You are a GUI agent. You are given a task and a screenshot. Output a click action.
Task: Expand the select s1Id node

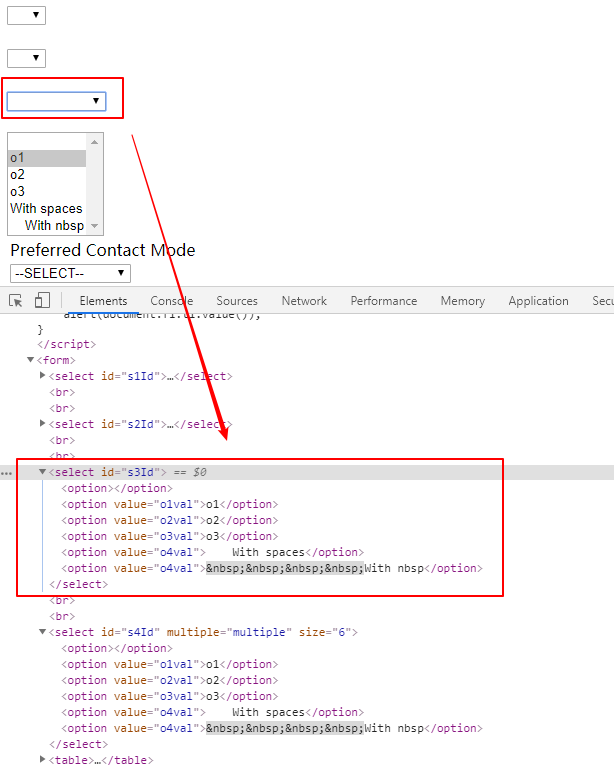pos(42,376)
